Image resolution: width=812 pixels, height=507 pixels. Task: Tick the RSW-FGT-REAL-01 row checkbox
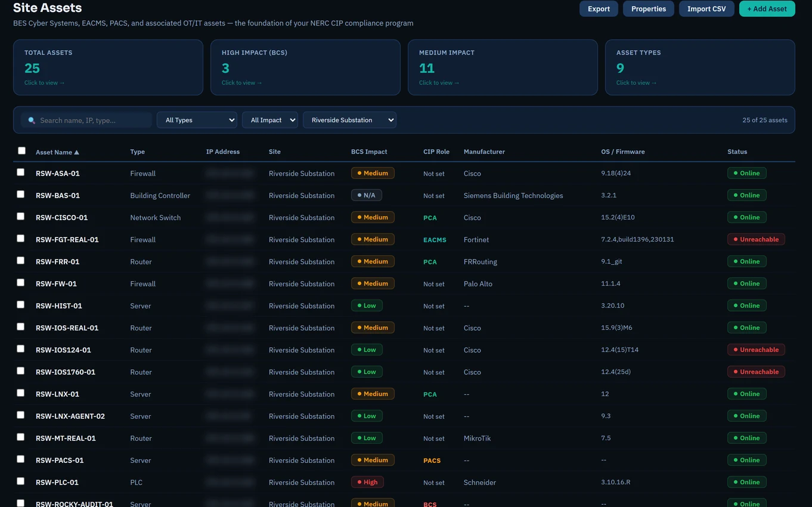tap(20, 239)
